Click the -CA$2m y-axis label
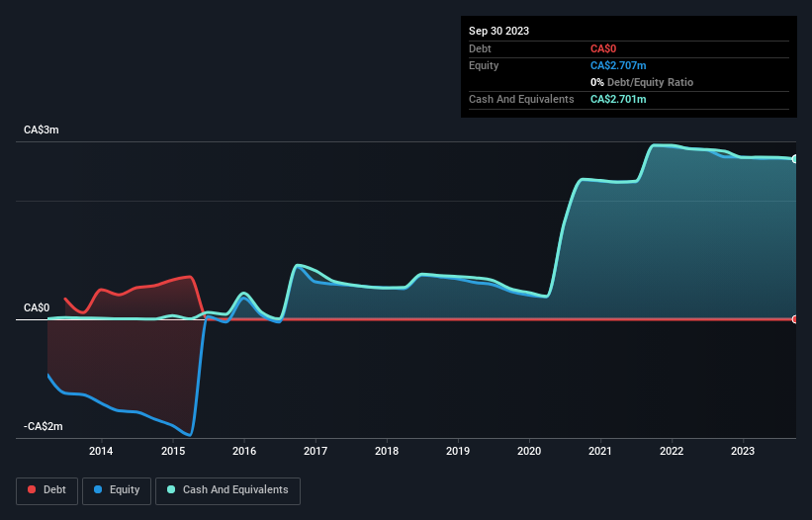Image resolution: width=812 pixels, height=520 pixels. click(x=44, y=426)
